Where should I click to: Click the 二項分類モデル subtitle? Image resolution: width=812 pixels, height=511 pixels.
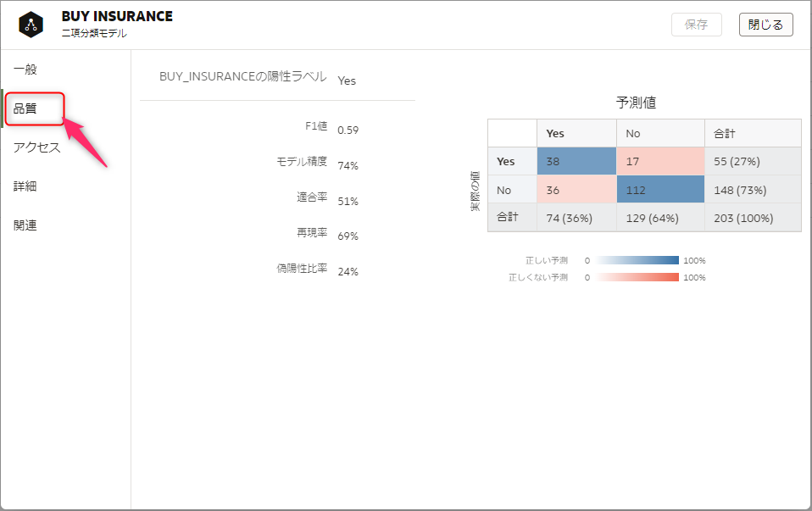94,33
